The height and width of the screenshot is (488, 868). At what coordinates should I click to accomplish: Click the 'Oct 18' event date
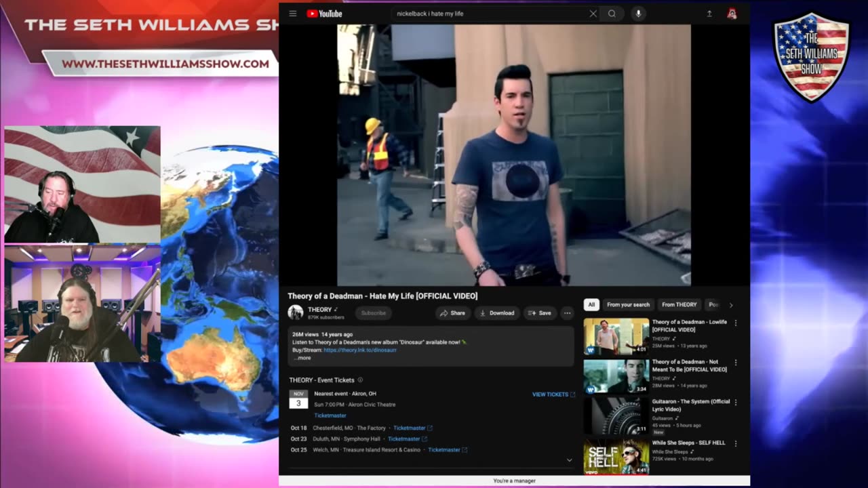[299, 428]
